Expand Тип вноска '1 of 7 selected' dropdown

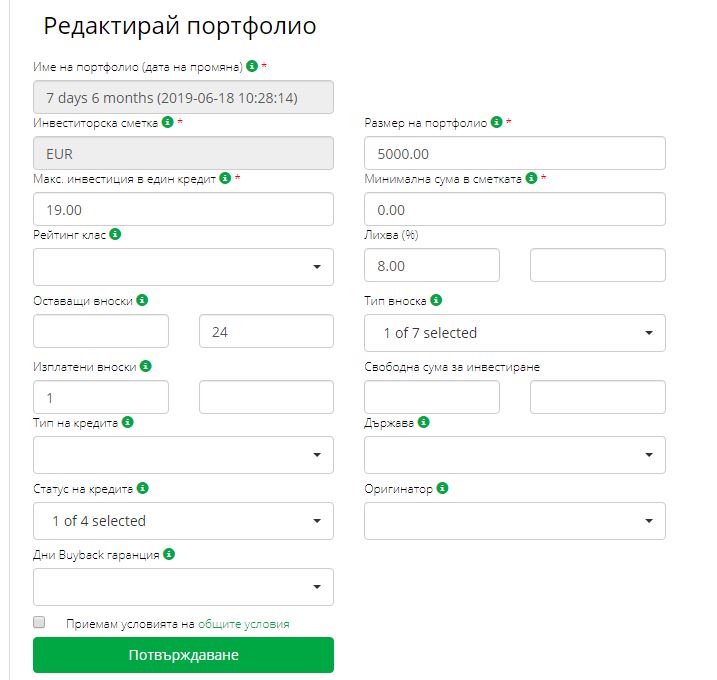point(515,333)
